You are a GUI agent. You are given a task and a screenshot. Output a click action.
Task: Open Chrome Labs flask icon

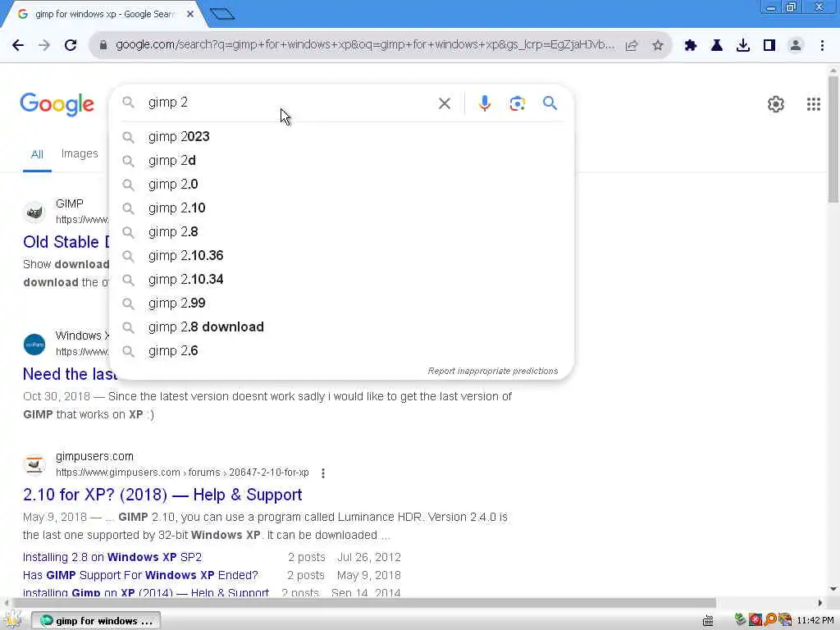pos(717,46)
